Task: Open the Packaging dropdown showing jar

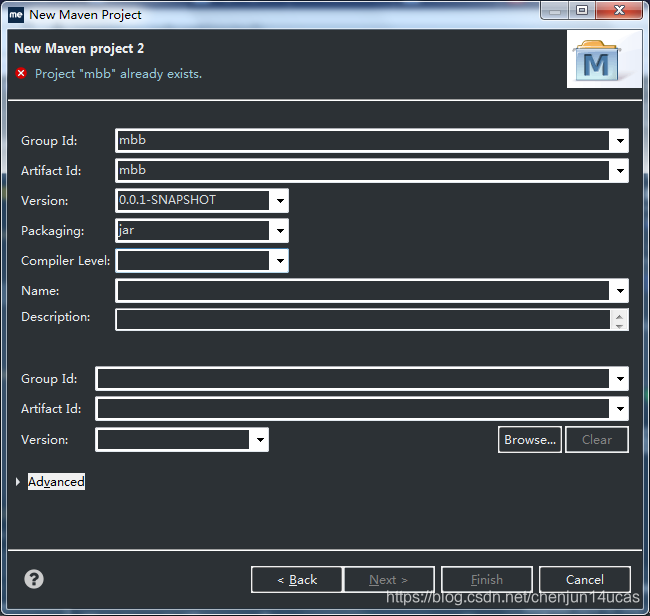Action: [x=280, y=231]
